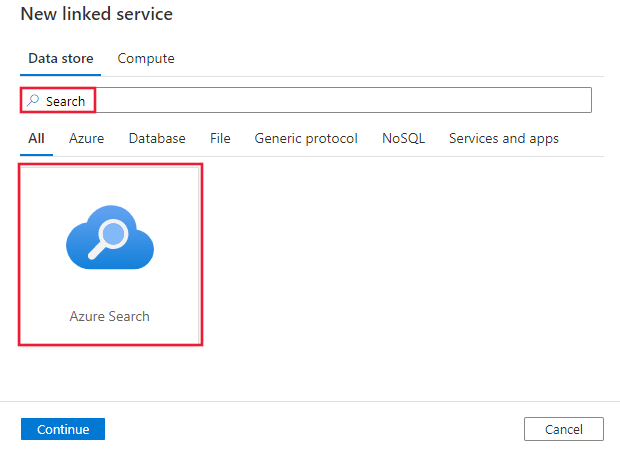This screenshot has width=620, height=453.
Task: Click the typed 'Search' text in the field
Action: coord(65,101)
